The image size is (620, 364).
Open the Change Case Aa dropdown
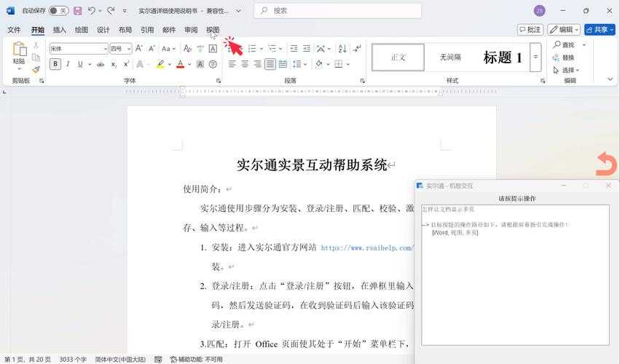coord(168,49)
